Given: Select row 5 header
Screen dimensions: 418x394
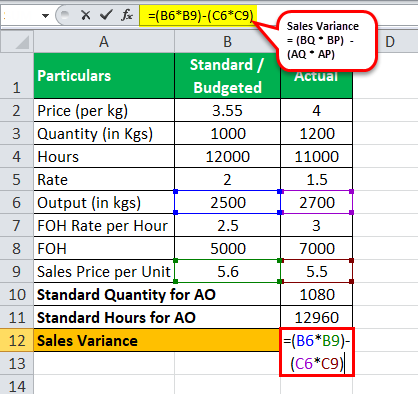Looking at the screenshot, I should coord(17,179).
